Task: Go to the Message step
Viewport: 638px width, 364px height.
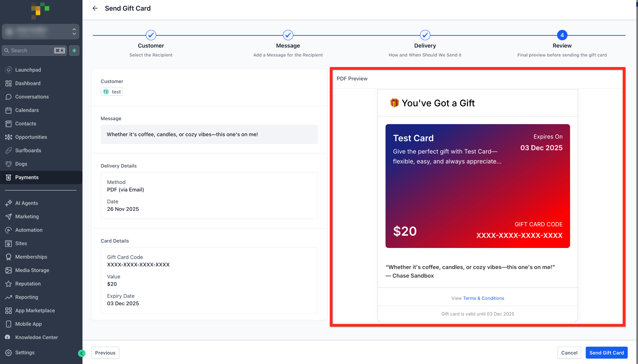Action: coord(288,35)
